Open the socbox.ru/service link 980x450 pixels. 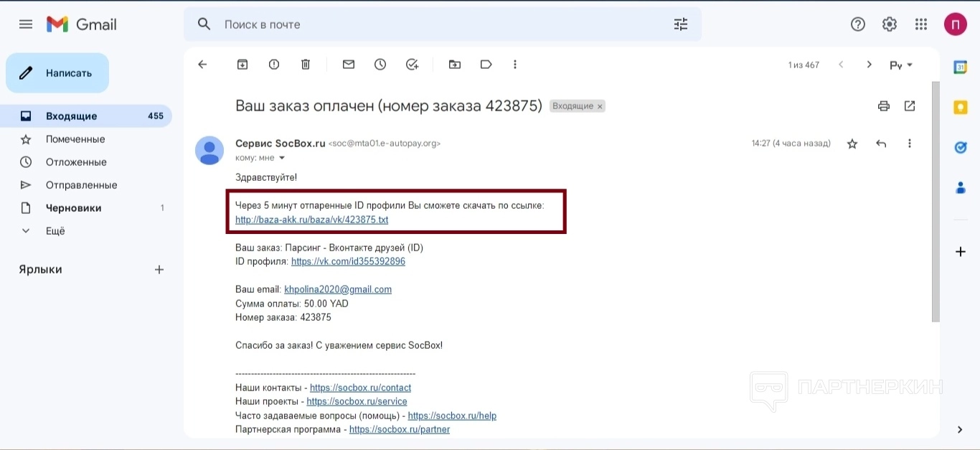click(x=357, y=401)
